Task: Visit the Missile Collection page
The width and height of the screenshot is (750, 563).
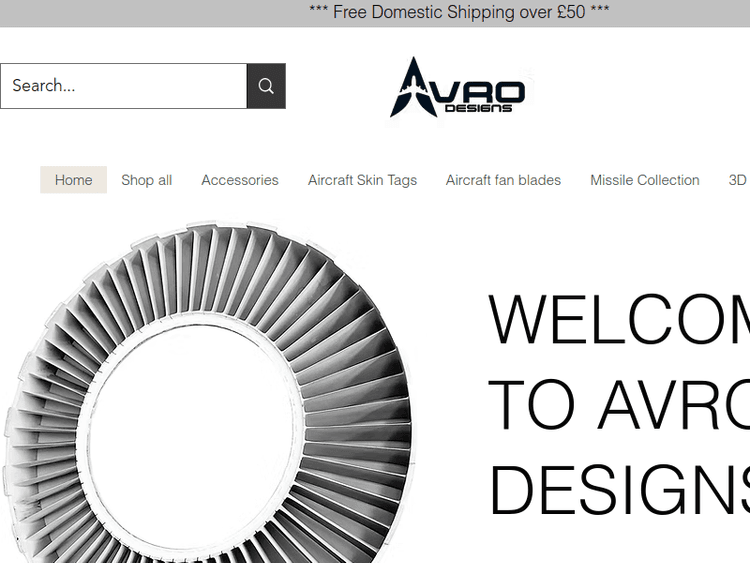Action: (644, 180)
